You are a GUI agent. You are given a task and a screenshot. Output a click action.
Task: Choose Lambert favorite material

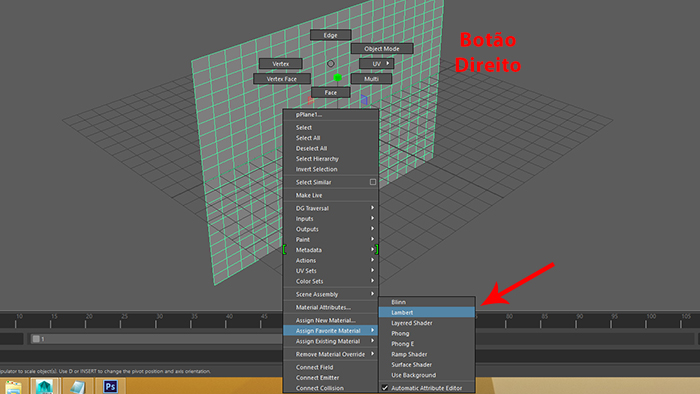tap(427, 312)
